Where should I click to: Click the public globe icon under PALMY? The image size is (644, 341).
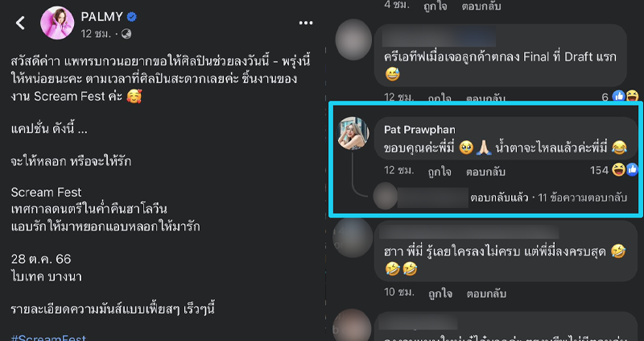(126, 34)
